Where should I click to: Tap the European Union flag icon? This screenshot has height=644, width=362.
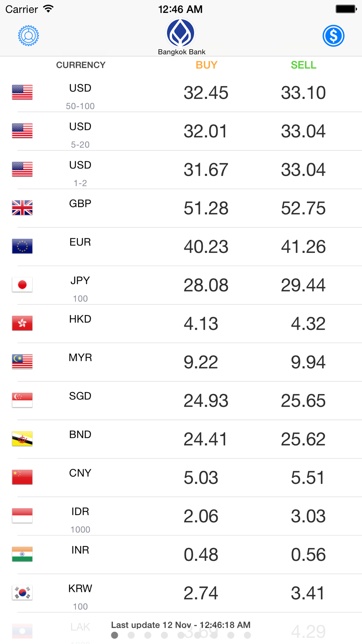point(22,246)
